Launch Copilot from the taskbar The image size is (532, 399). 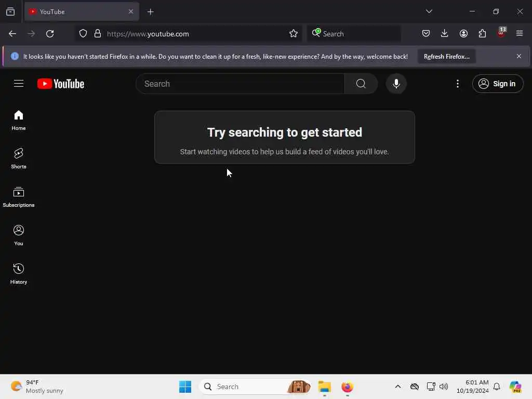tap(515, 387)
